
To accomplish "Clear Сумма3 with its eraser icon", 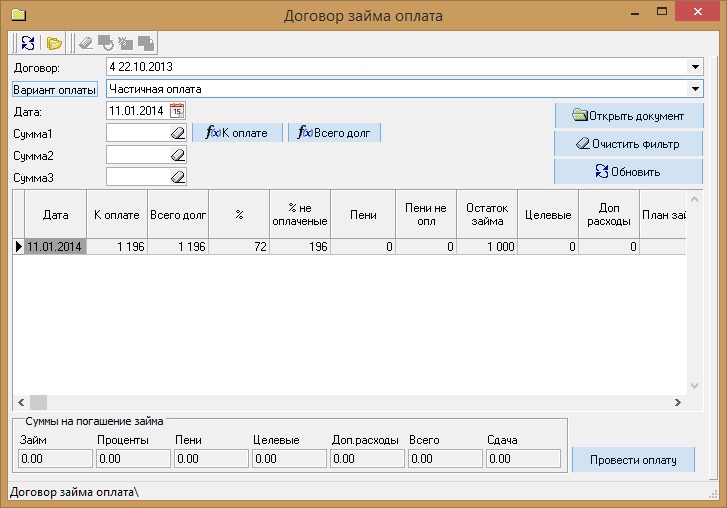I will 178,177.
